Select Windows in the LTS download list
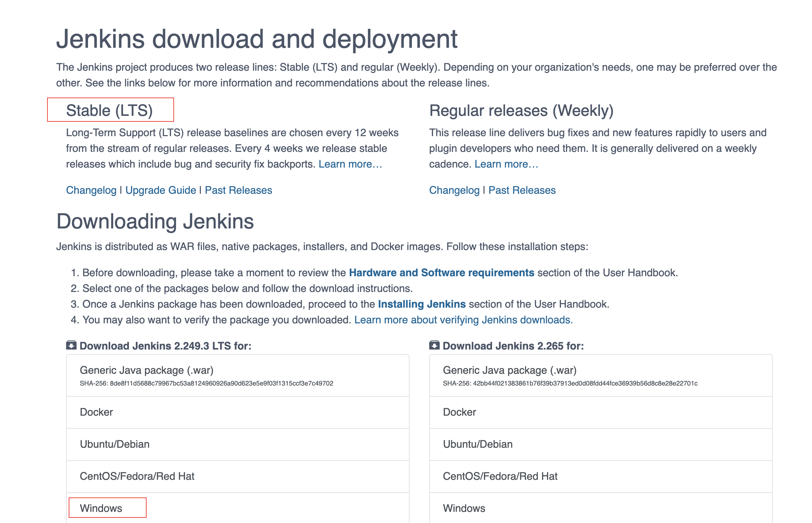This screenshot has height=523, width=812. 238,508
